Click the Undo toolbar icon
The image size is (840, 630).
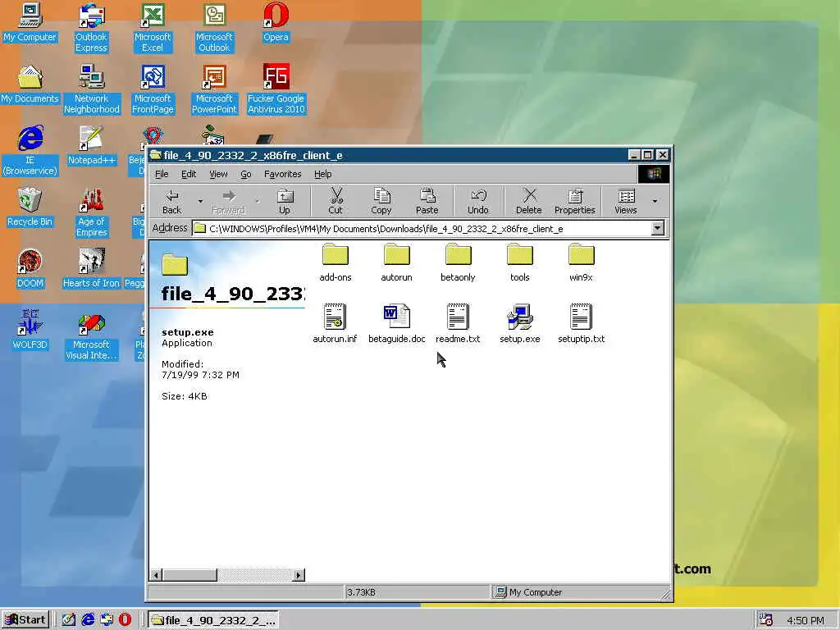[x=478, y=196]
